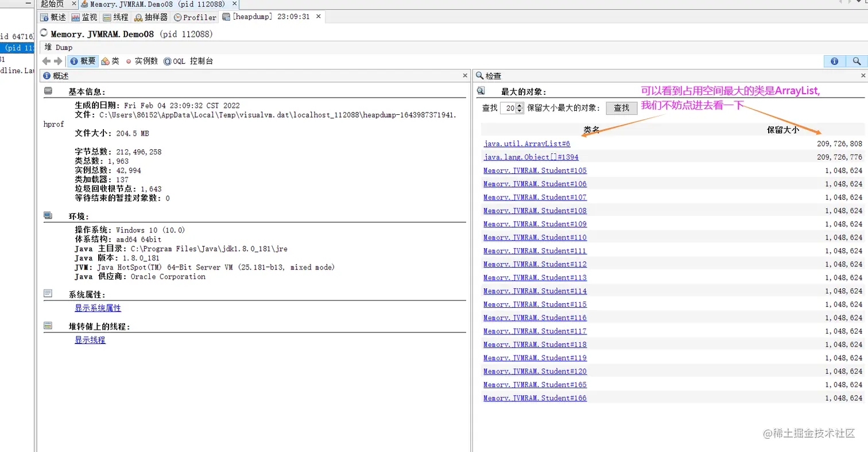The width and height of the screenshot is (868, 452).
Task: Go forward with the right arrow icon
Action: point(58,61)
